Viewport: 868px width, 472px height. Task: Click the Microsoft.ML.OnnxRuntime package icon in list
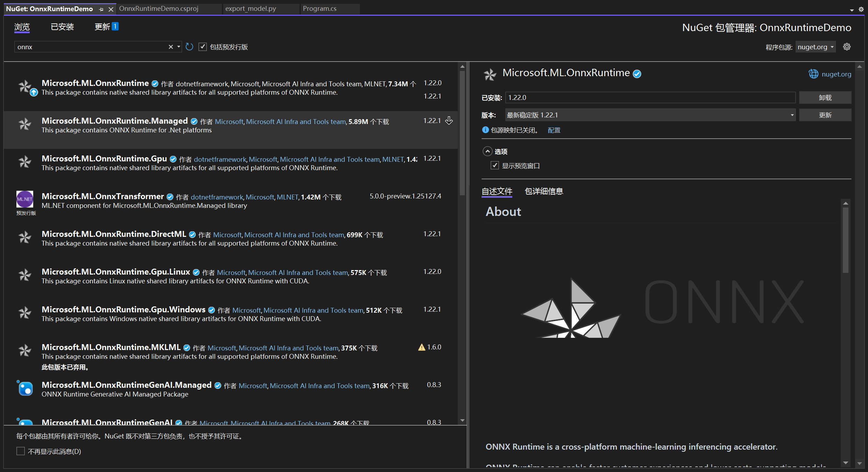pyautogui.click(x=25, y=86)
